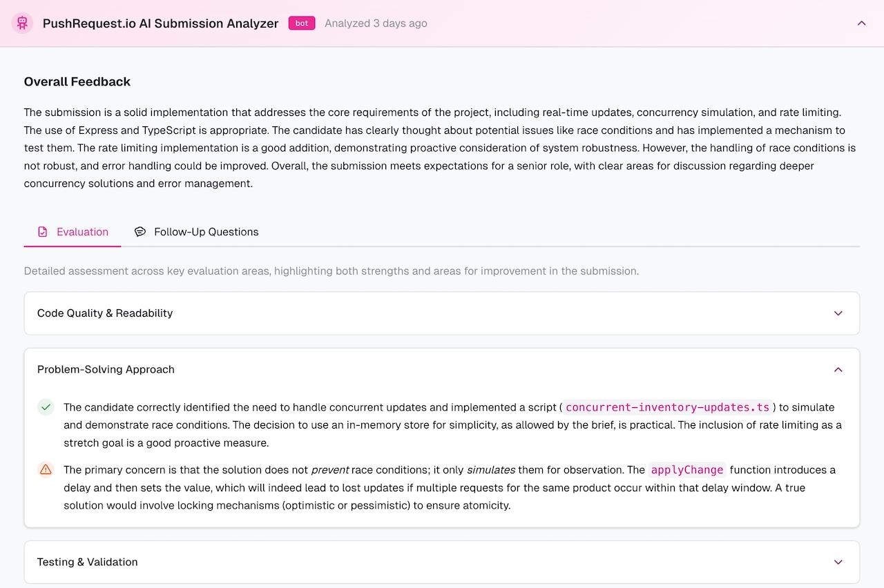This screenshot has height=588, width=884.
Task: Click the Overall Feedback heading
Action: pos(77,81)
